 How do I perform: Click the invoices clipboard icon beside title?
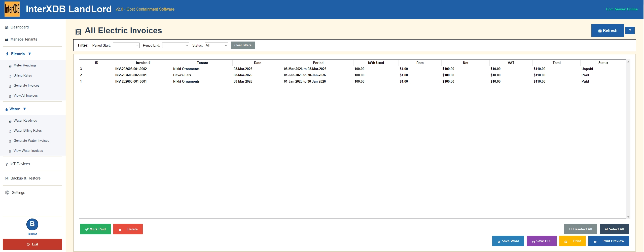pyautogui.click(x=78, y=32)
